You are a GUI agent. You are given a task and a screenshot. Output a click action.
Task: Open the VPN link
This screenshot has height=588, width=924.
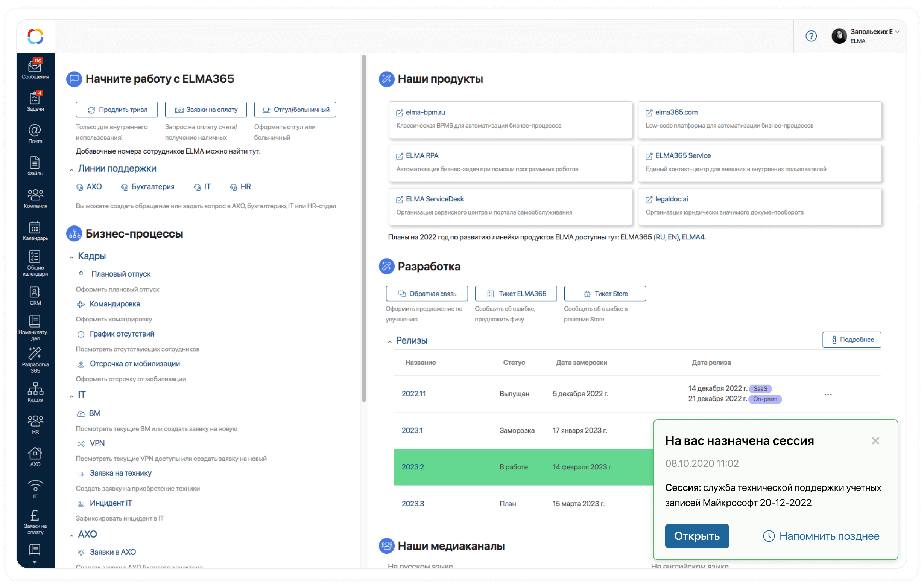coord(97,443)
